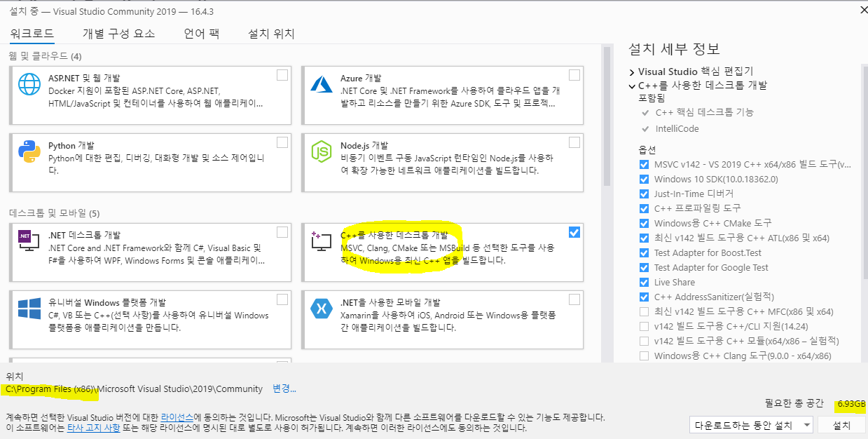Click the ASP.NET web development globe icon

[30, 84]
